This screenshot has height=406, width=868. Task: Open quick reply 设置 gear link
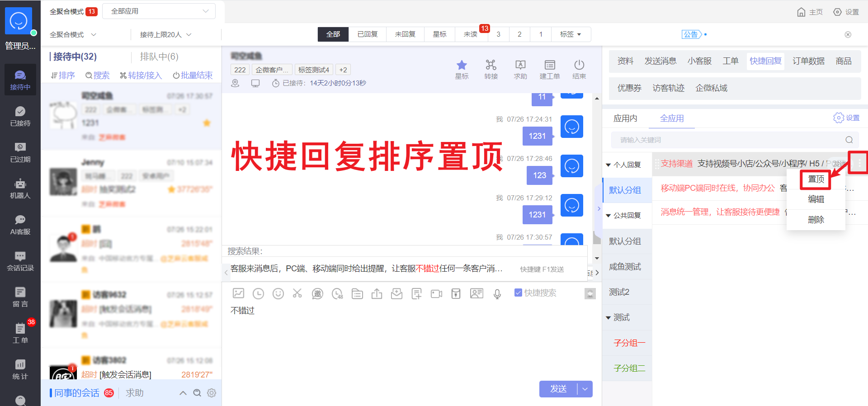[847, 118]
